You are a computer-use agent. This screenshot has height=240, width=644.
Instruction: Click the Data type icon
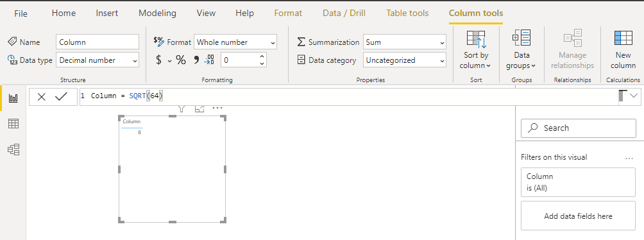click(x=12, y=60)
